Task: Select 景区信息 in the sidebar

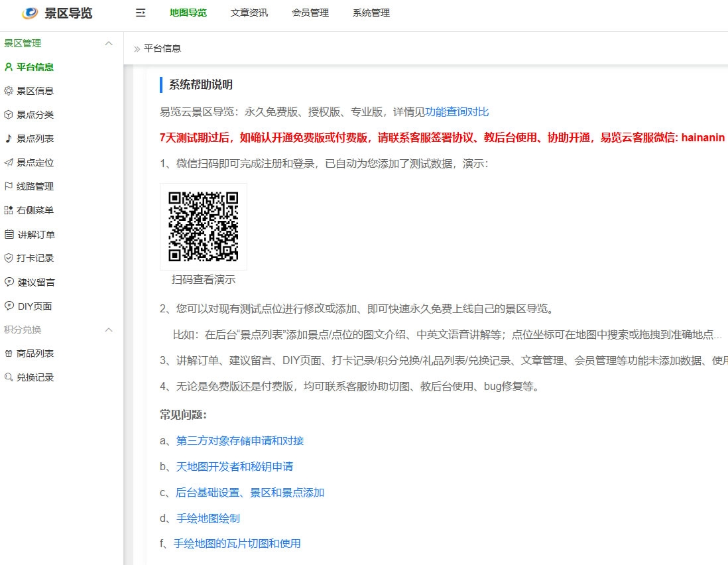Action: (35, 91)
